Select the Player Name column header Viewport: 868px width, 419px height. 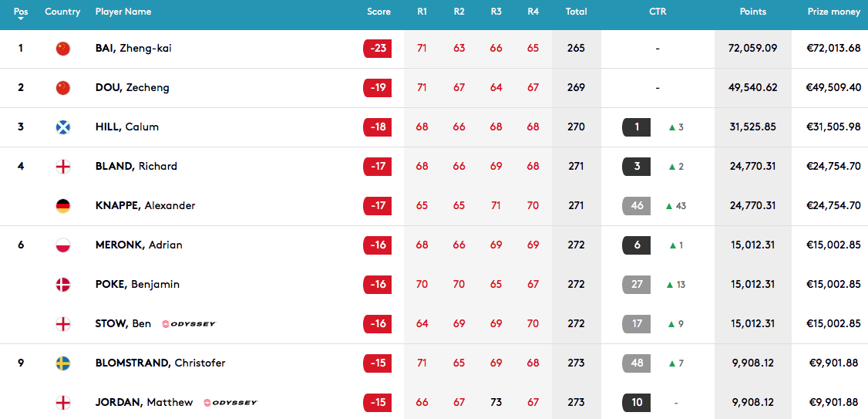(x=123, y=12)
